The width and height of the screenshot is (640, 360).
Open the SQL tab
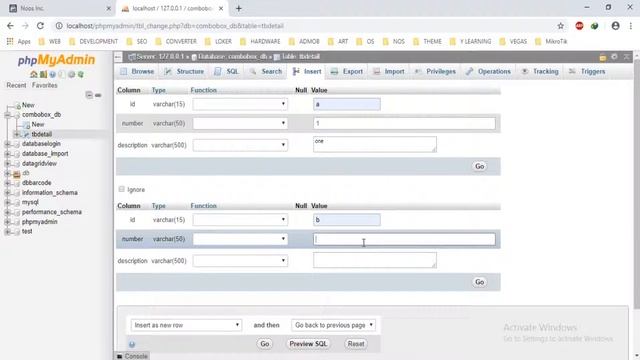(x=227, y=71)
